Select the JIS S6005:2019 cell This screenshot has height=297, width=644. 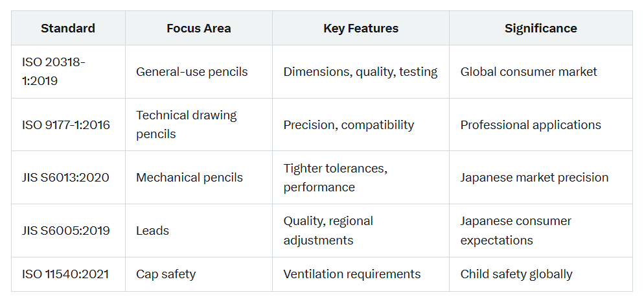[x=68, y=230]
